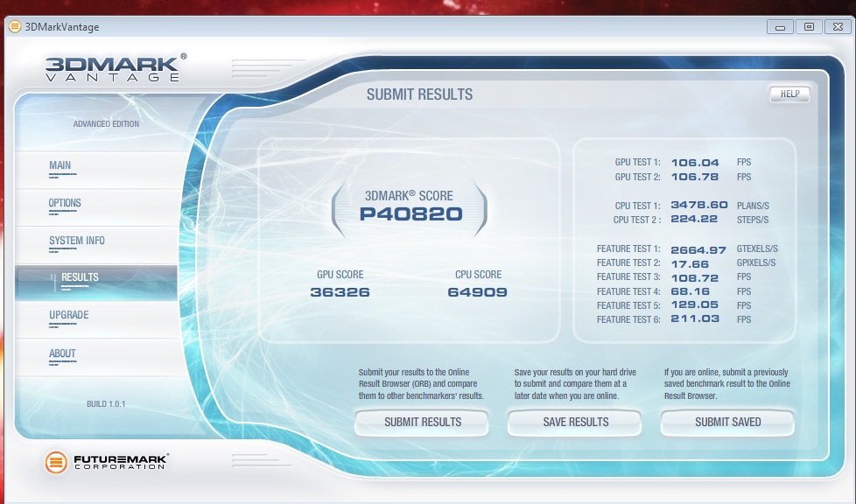Click the 3DMarkVantage title bar app icon
The height and width of the screenshot is (504, 856).
(15, 26)
